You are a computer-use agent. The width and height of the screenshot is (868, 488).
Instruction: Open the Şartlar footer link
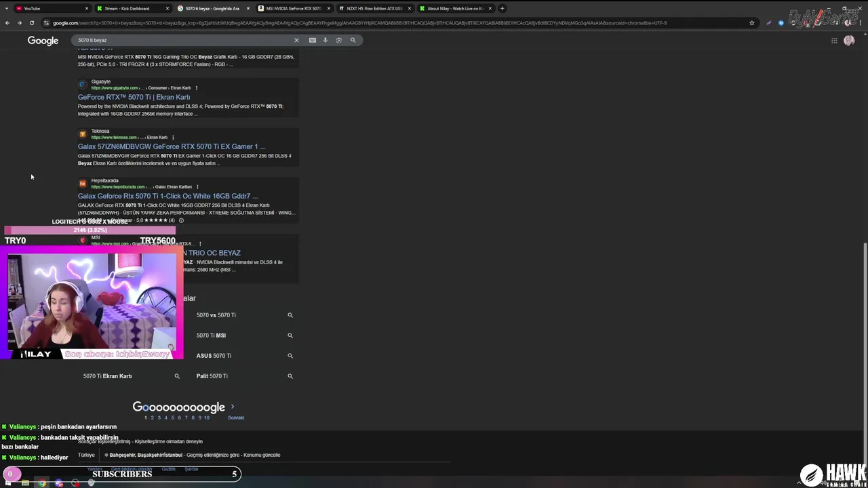[192, 469]
